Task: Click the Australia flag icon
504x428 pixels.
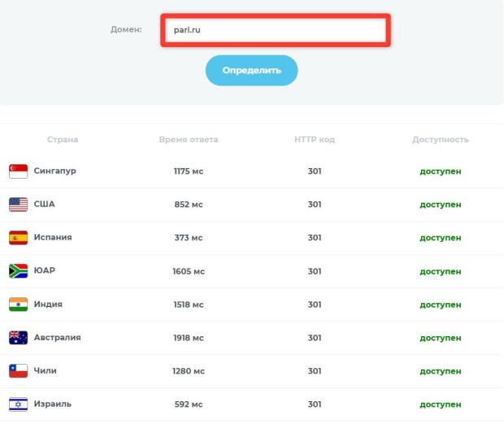Action: (x=19, y=338)
